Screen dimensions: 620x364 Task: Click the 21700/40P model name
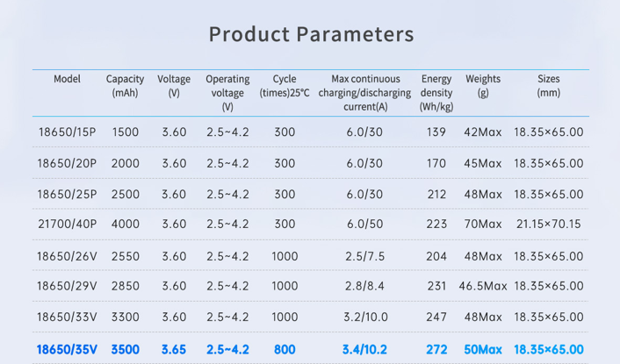point(68,225)
